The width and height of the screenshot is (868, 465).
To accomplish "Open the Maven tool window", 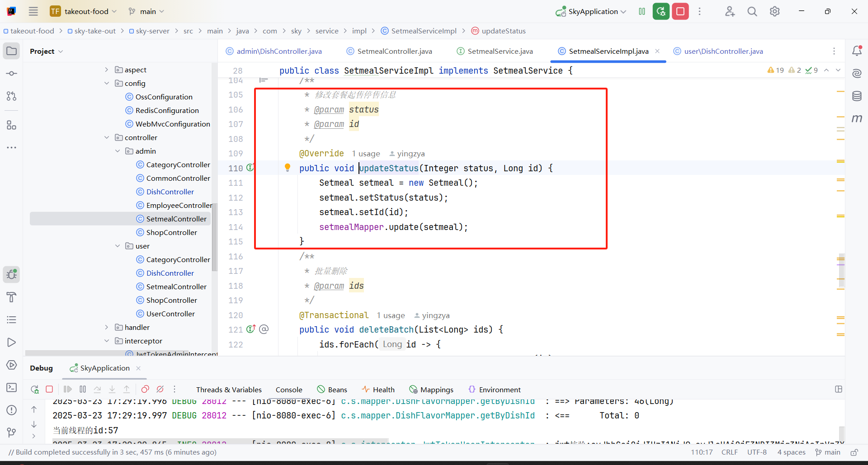I will click(857, 118).
